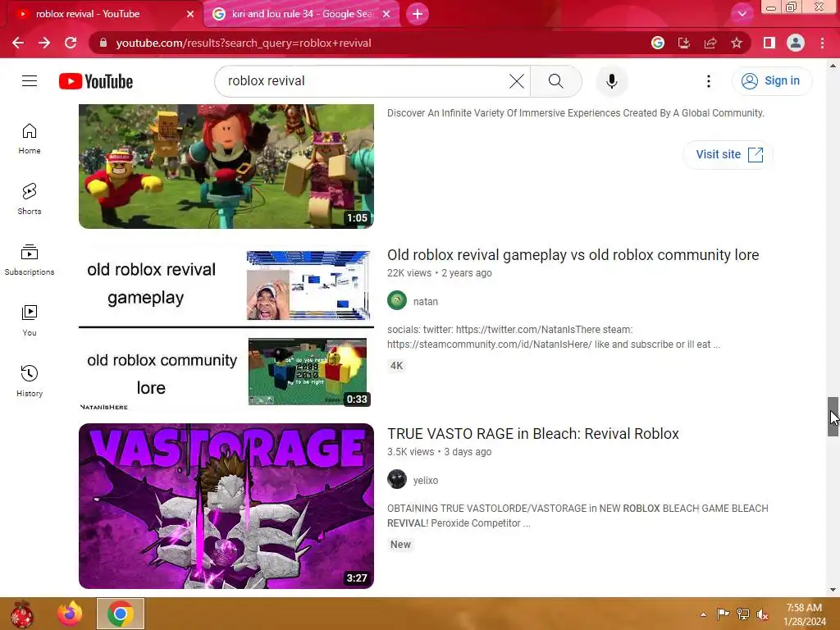Viewport: 840px width, 630px height.
Task: Click yelixo channel avatar
Action: pos(397,479)
